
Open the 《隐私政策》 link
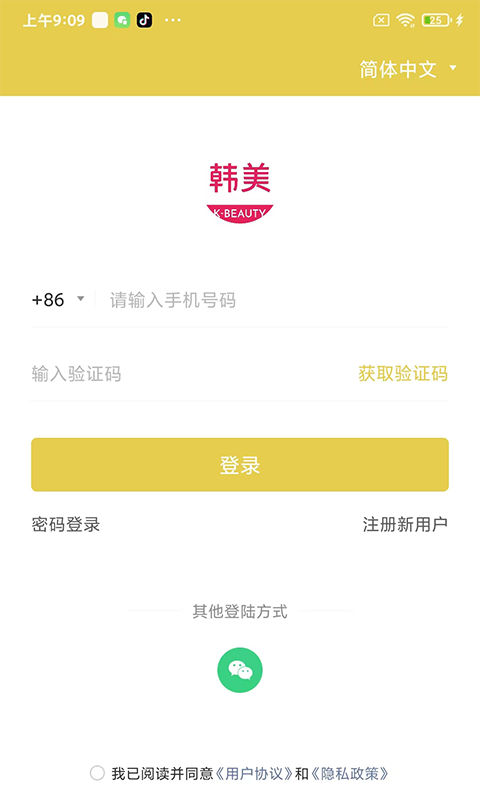click(350, 773)
